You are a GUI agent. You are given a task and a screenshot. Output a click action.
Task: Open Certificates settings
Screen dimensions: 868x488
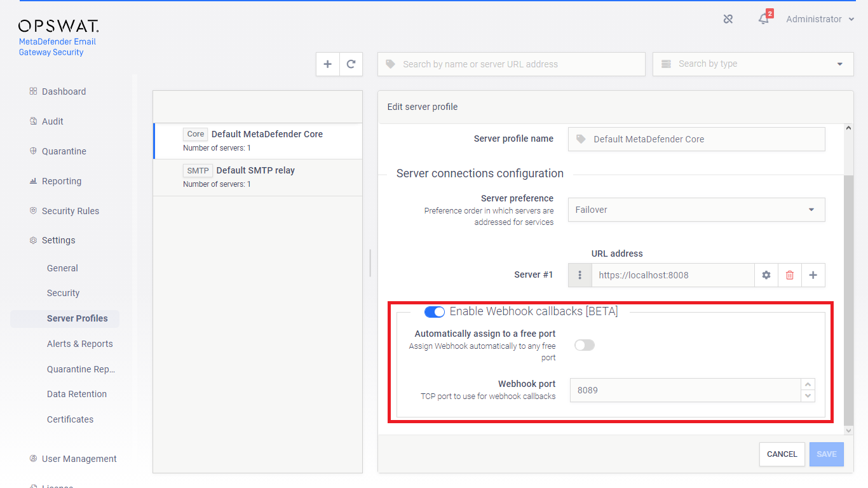click(x=70, y=419)
